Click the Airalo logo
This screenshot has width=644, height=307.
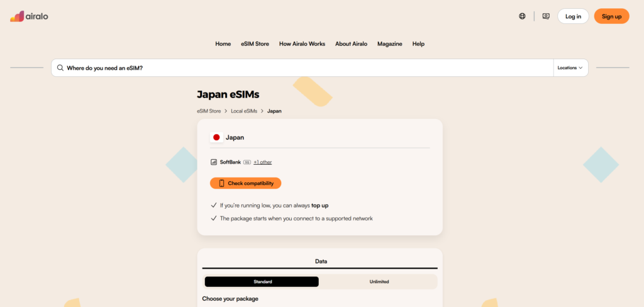click(x=29, y=16)
